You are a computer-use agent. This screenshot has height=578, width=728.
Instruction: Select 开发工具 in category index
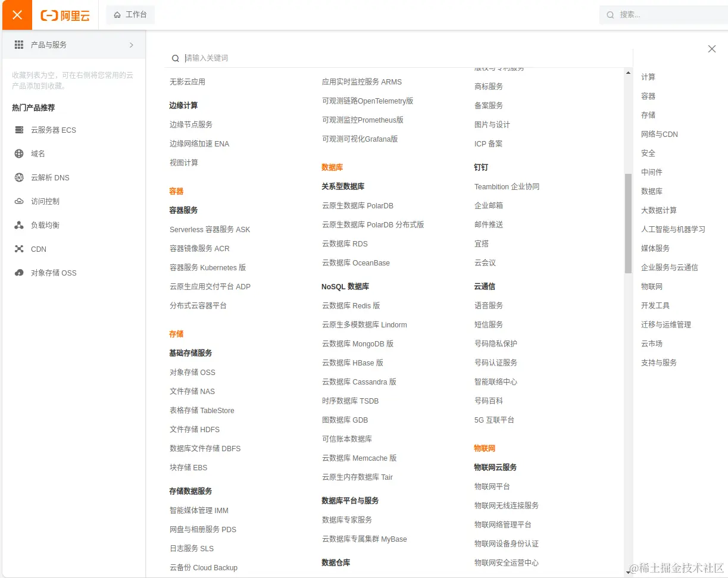pyautogui.click(x=655, y=305)
